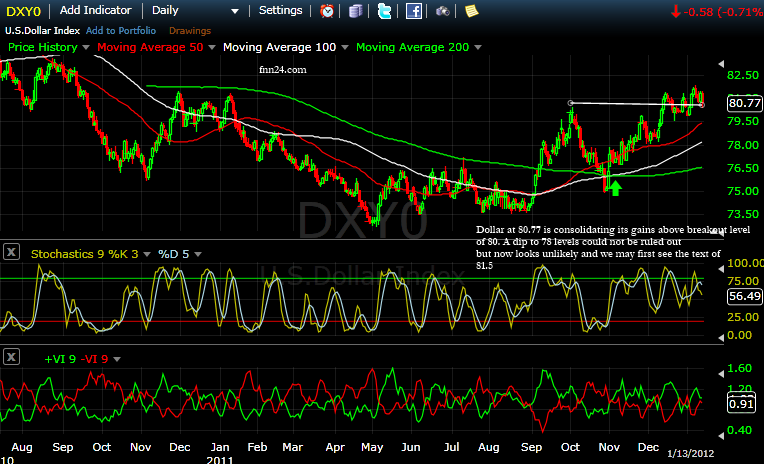Viewport: 764px width, 464px height.
Task: Open the price alert alarm clock icon
Action: click(x=326, y=11)
